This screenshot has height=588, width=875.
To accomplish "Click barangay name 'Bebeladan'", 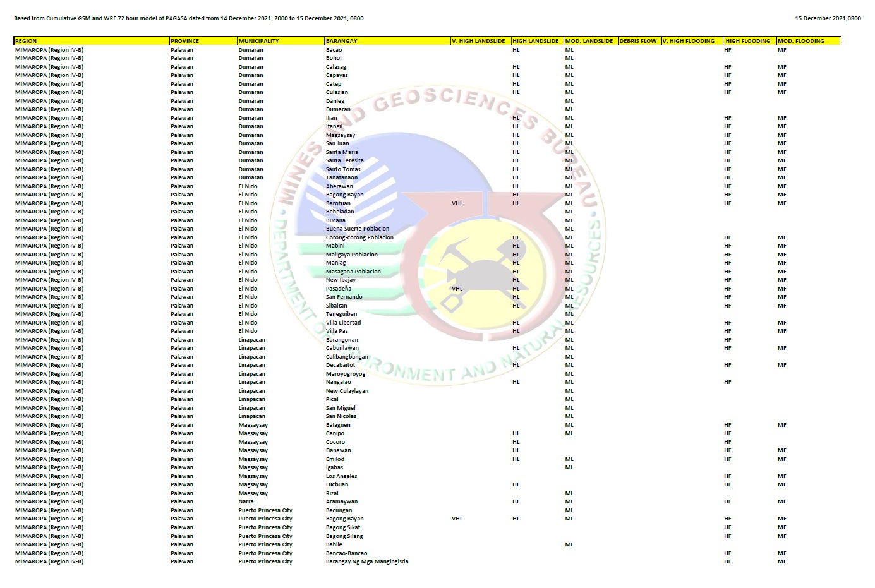I will pyautogui.click(x=340, y=212).
